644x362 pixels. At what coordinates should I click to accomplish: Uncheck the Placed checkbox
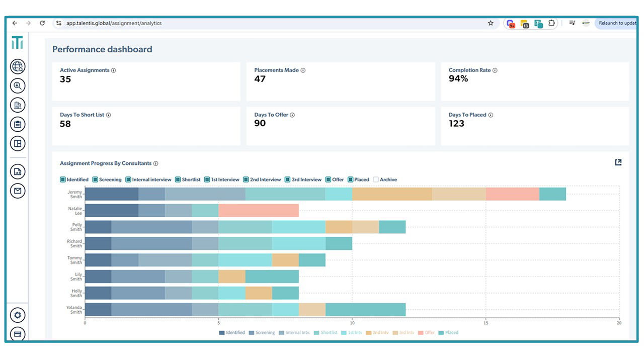coord(350,179)
